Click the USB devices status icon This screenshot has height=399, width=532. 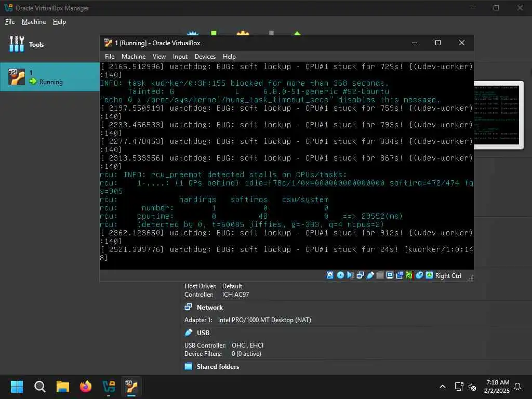click(x=370, y=275)
